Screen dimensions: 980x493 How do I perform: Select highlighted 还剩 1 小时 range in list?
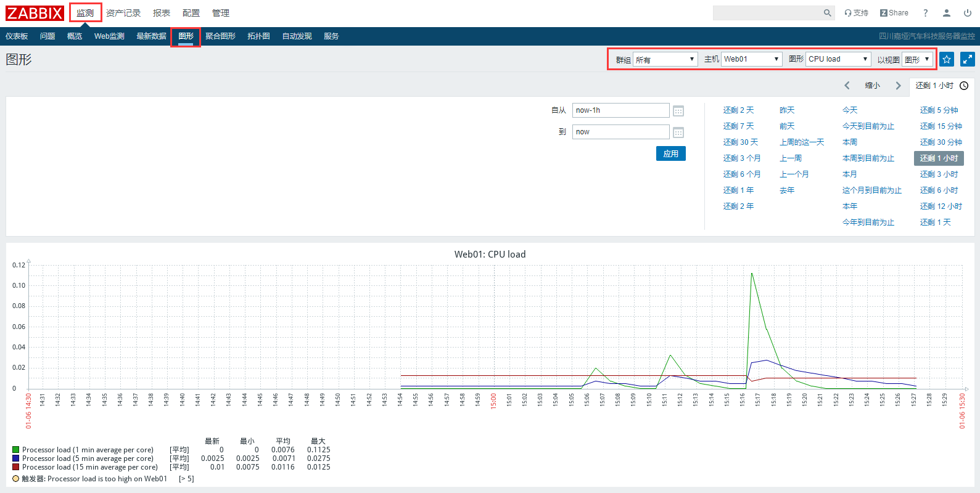(939, 158)
